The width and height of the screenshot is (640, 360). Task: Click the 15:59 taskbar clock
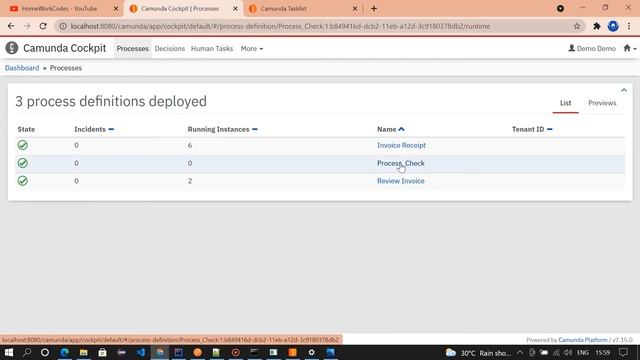pos(602,353)
